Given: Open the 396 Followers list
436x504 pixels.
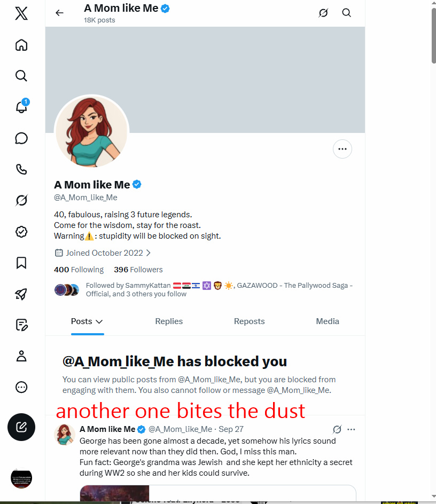Looking at the screenshot, I should coord(138,270).
